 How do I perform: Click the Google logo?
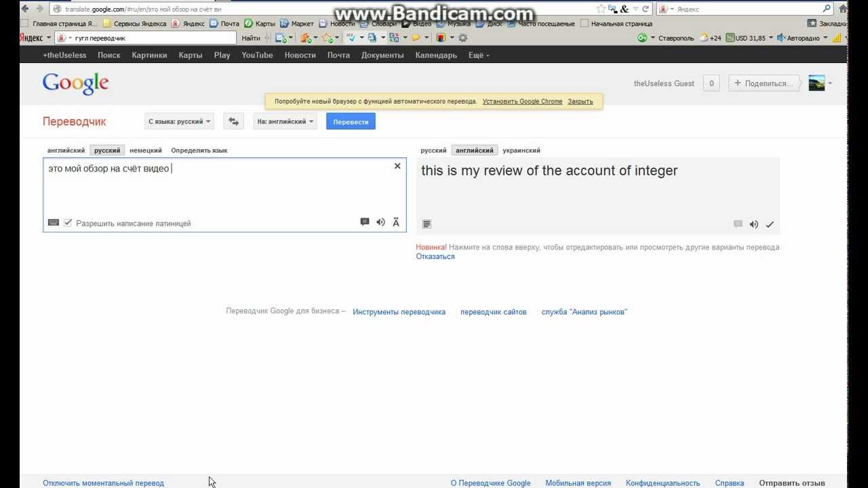[75, 83]
